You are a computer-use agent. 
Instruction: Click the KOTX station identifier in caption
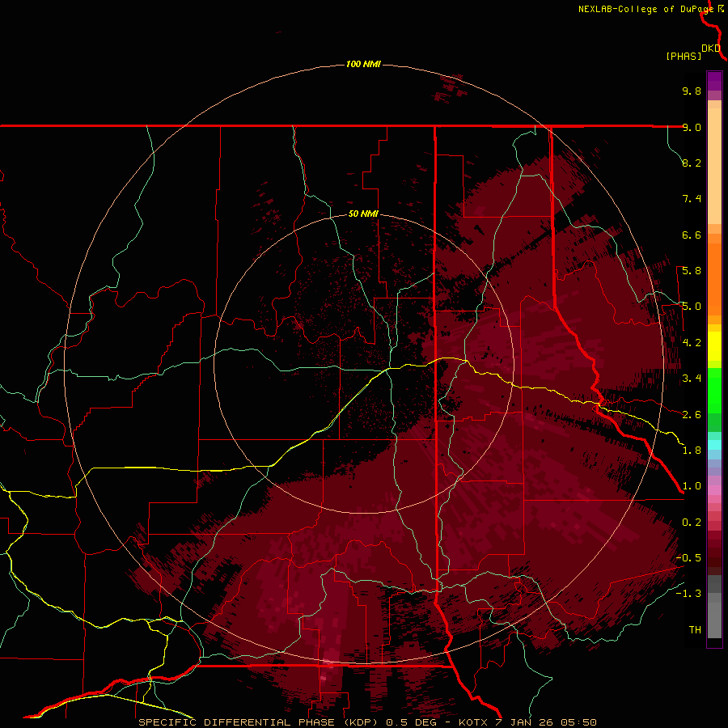[473, 722]
